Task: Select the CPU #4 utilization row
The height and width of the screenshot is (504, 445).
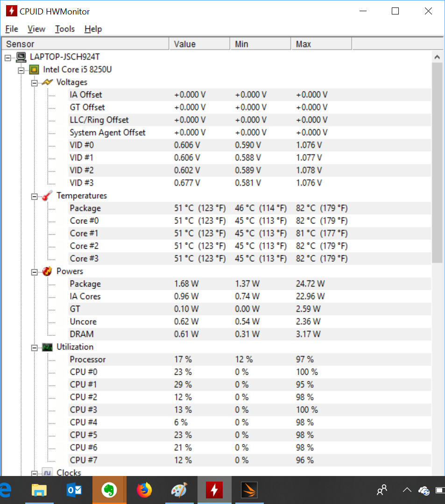Action: [x=250, y=422]
